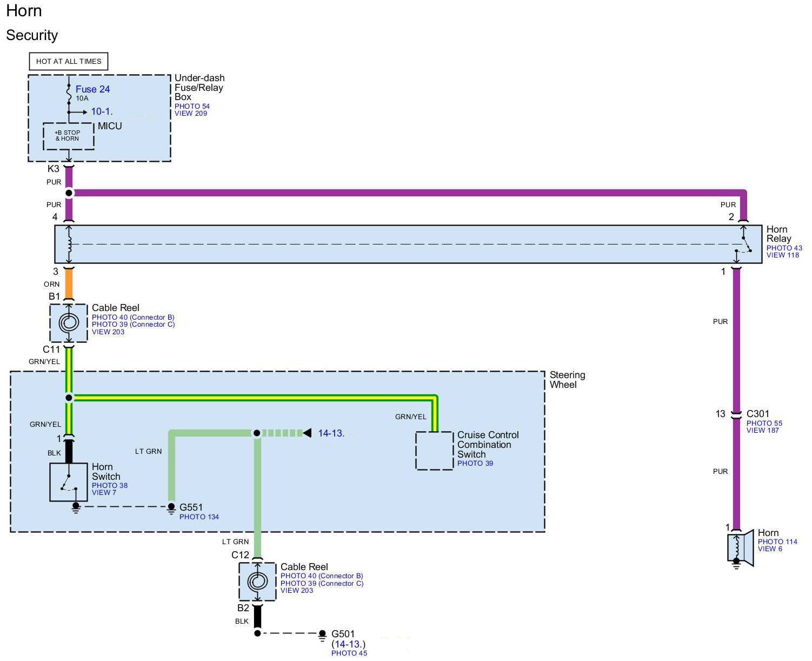The image size is (812, 661).
Task: Click the HOT AT ALL TIMES label box
Action: (x=69, y=61)
